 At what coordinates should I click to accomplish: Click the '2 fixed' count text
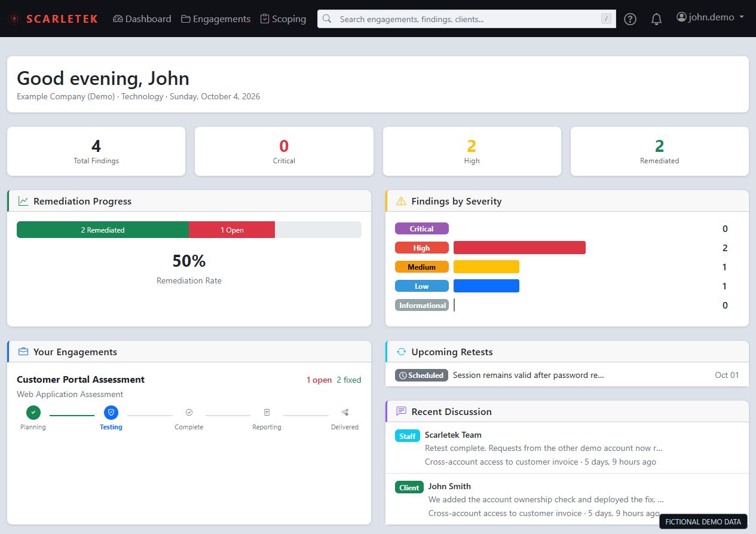pos(349,380)
